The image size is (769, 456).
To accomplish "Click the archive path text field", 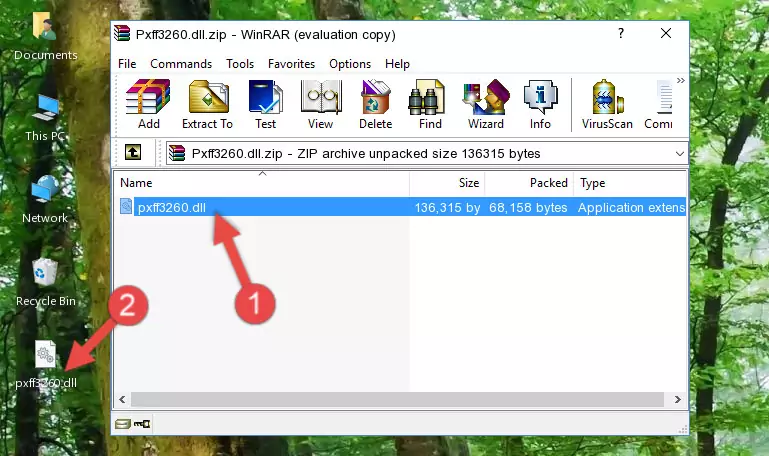I will point(420,153).
